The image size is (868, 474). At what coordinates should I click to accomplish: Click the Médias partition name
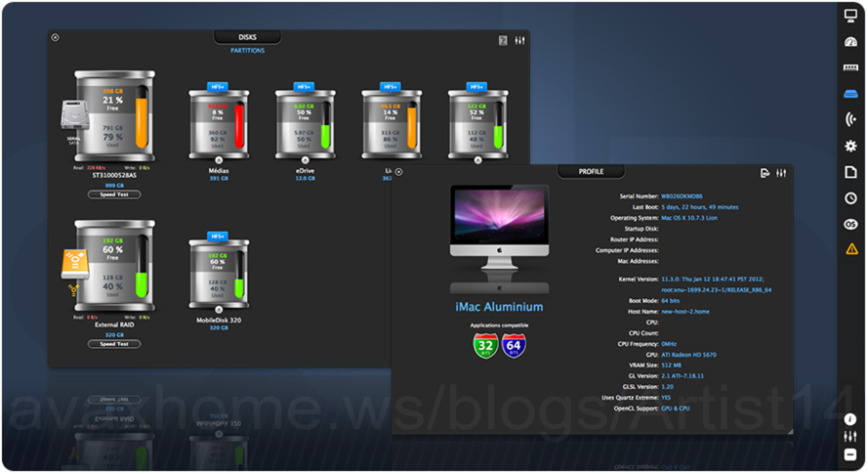click(x=219, y=171)
